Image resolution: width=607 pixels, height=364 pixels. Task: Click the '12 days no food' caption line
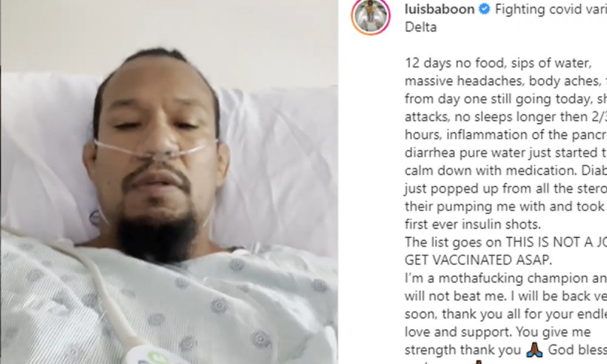tap(498, 63)
